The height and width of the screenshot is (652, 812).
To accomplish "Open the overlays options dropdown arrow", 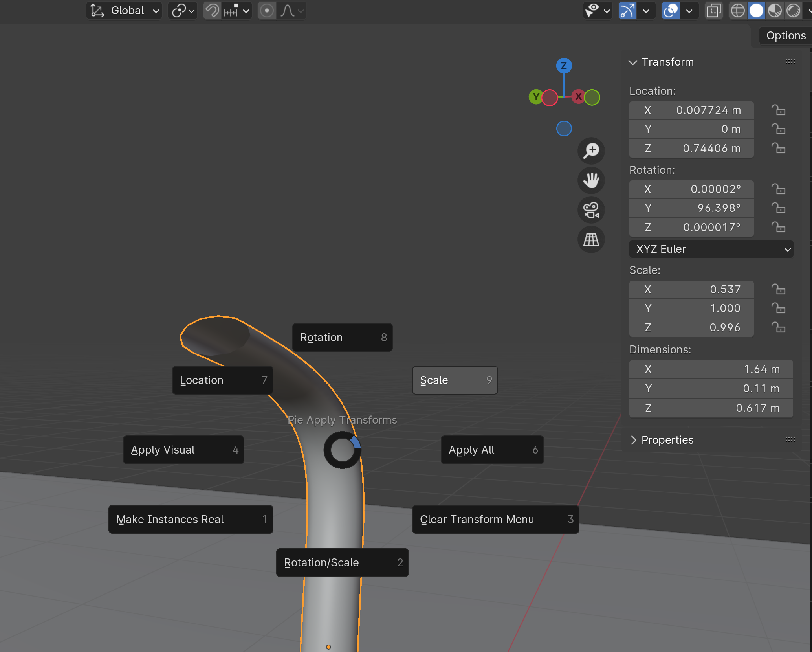I will [x=689, y=11].
